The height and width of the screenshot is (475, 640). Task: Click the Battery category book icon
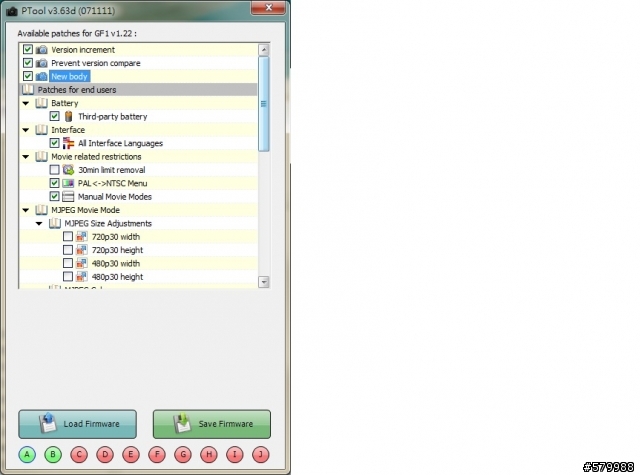41,103
